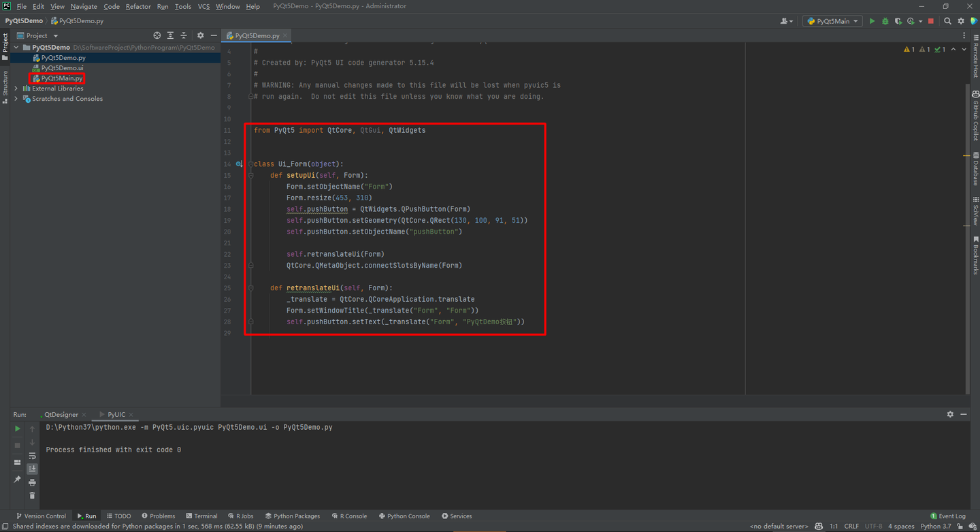The width and height of the screenshot is (980, 532).
Task: Expand the External Libraries tree node
Action: [x=16, y=89]
